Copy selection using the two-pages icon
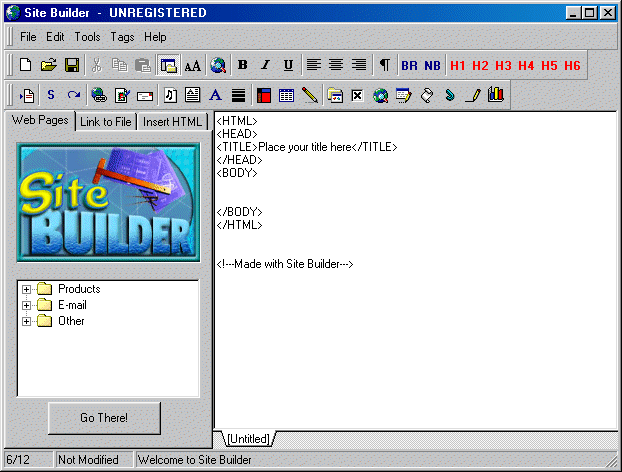622x472 pixels. click(119, 65)
